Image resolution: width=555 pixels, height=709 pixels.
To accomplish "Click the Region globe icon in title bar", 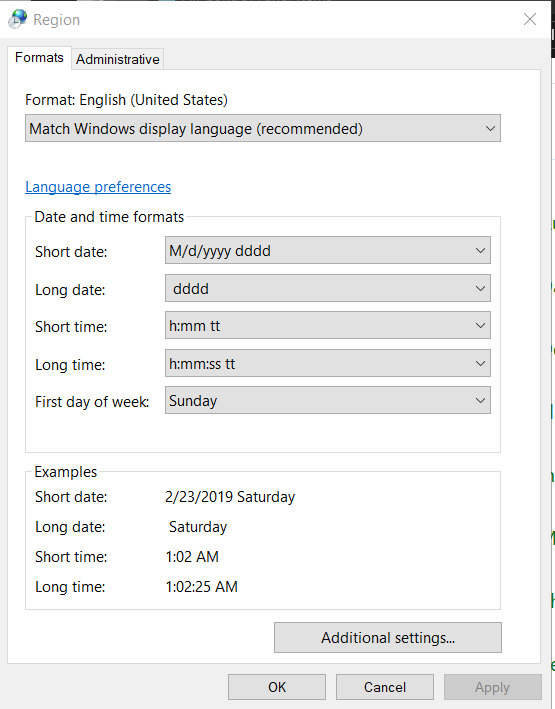I will pos(18,19).
